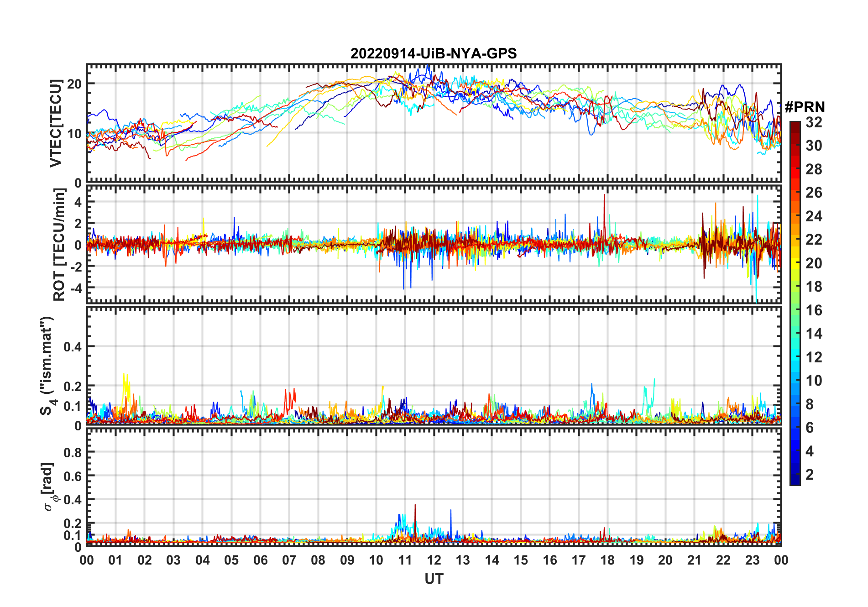Click the ROT axis tick value -4

point(75,288)
